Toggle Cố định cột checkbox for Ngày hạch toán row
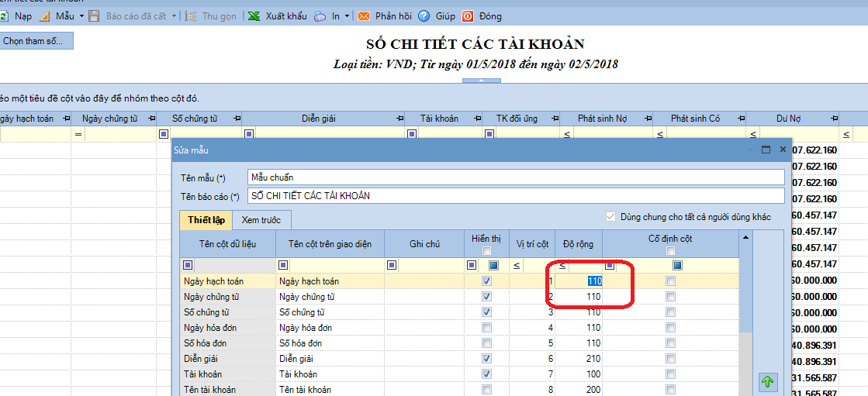This screenshot has height=396, width=868. pyautogui.click(x=670, y=281)
